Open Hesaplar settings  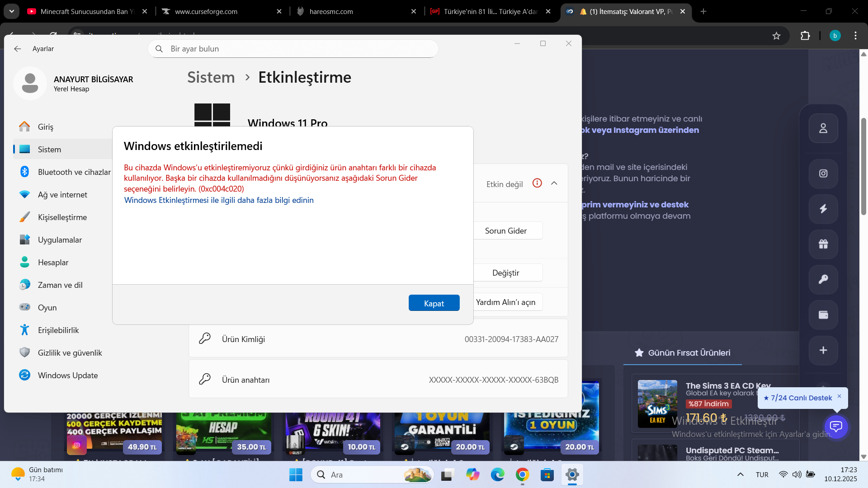(62, 263)
